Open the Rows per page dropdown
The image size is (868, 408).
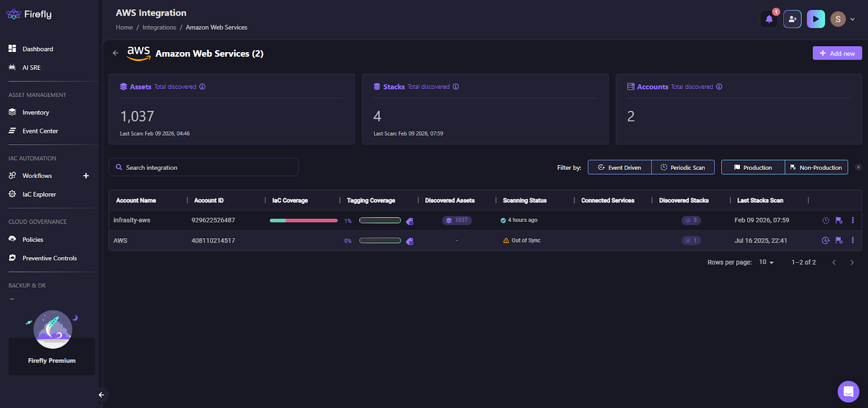[x=766, y=262]
